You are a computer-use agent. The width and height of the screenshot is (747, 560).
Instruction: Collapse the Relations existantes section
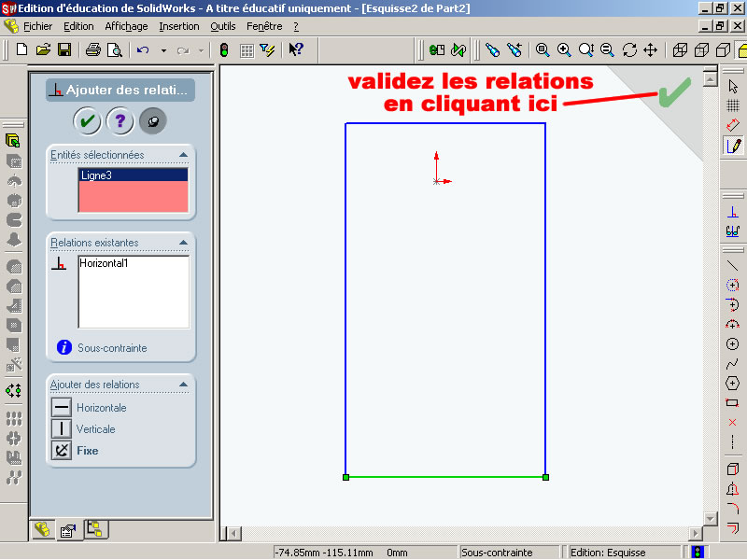[x=183, y=243]
